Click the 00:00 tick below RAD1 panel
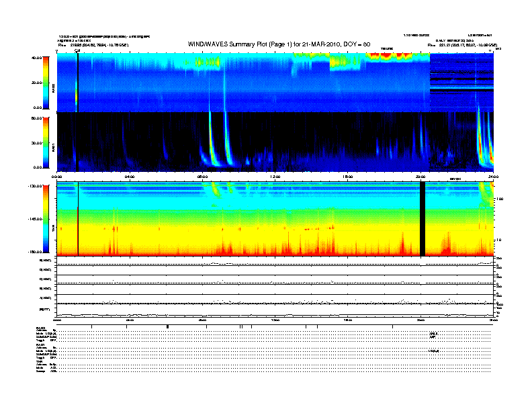The height and width of the screenshot is (411, 532). pyautogui.click(x=56, y=177)
